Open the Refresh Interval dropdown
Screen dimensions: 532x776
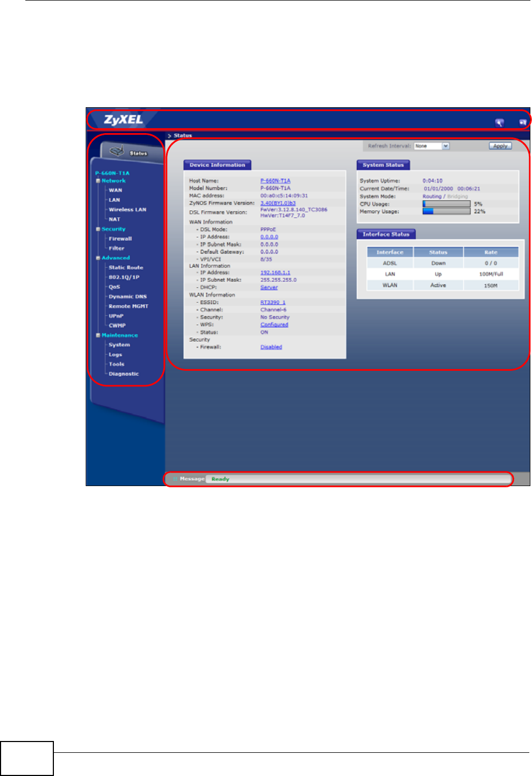point(431,146)
